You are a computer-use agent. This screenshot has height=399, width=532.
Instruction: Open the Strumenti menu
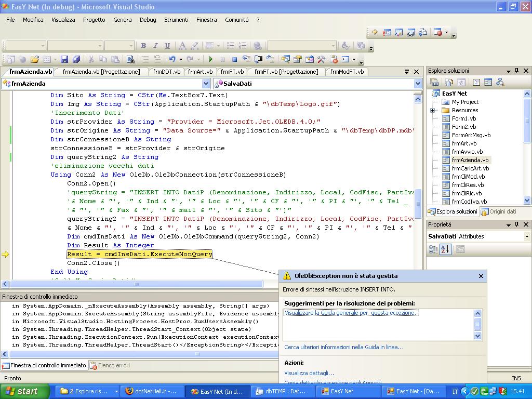(176, 20)
